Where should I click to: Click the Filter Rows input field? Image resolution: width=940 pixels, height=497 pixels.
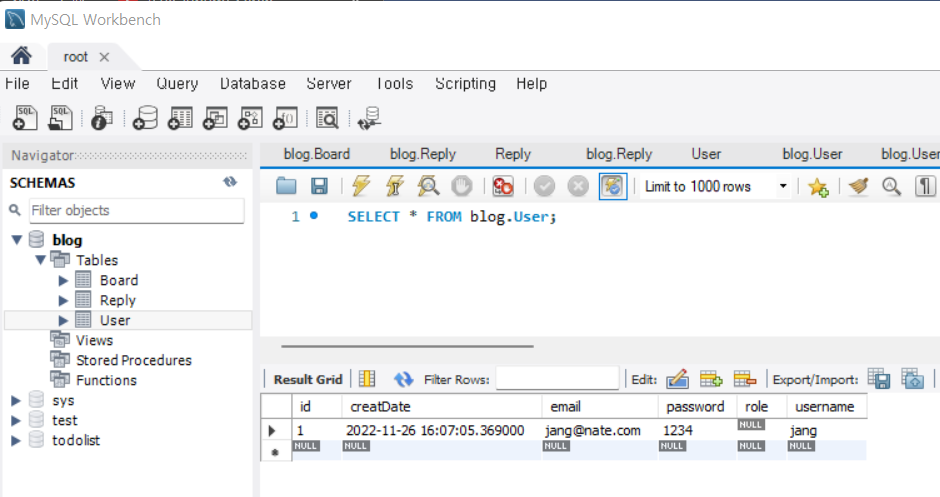click(x=558, y=379)
